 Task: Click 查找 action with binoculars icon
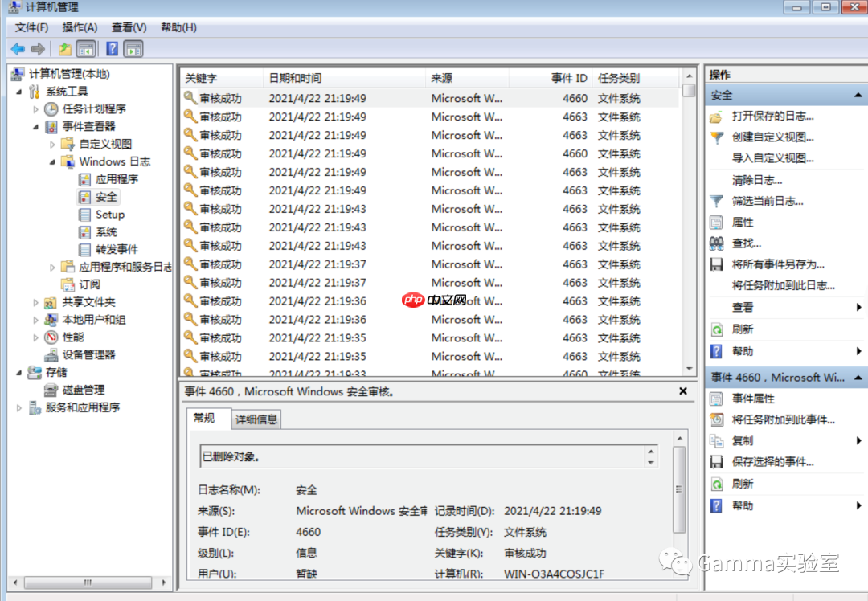click(x=746, y=243)
